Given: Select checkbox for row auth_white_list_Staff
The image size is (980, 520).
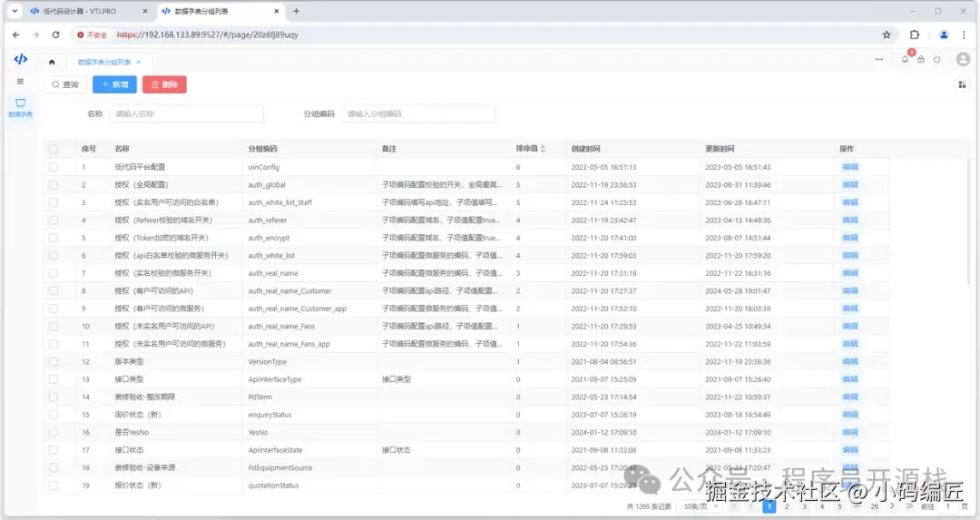Looking at the screenshot, I should tap(54, 202).
